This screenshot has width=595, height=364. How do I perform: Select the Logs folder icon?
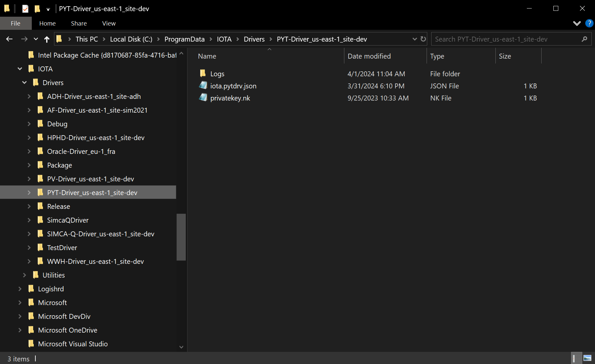[x=203, y=73]
